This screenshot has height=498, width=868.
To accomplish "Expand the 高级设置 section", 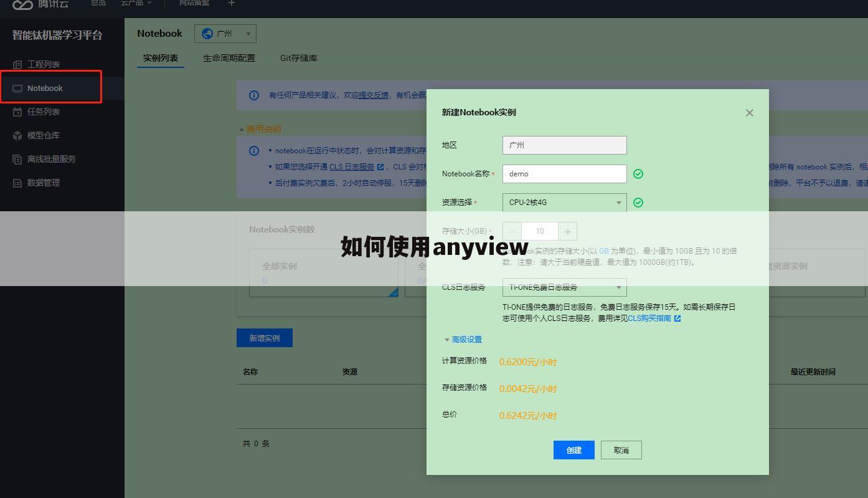I will coord(463,340).
